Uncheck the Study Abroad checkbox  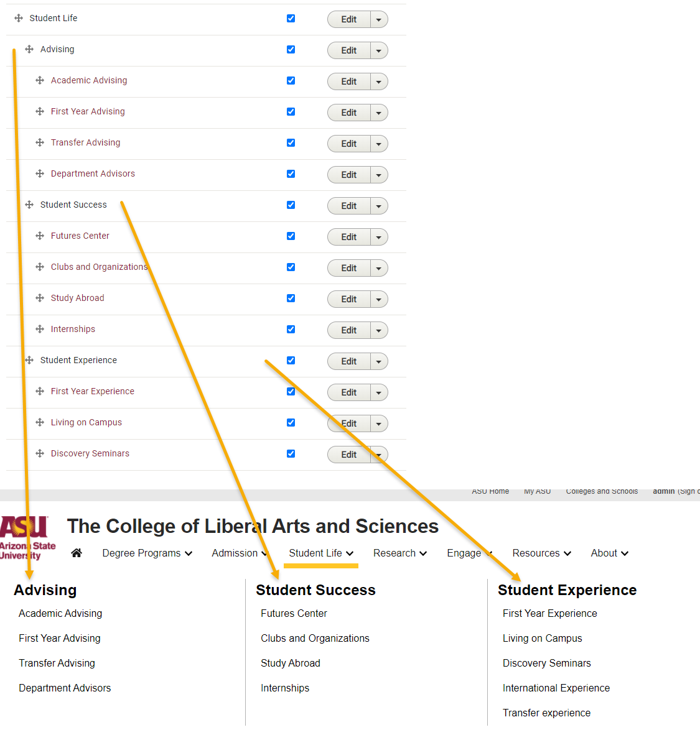[291, 298]
